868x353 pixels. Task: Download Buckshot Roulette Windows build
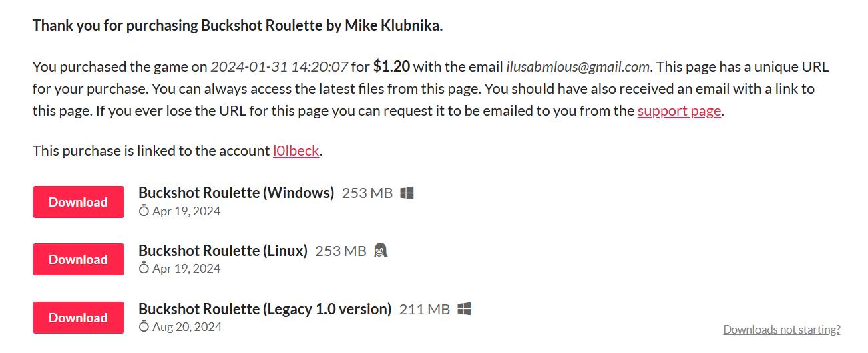78,202
